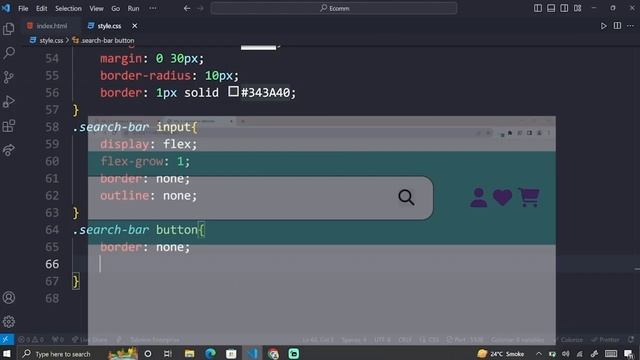Click the heart wishlist icon in preview
This screenshot has height=360, width=640.
[502, 198]
